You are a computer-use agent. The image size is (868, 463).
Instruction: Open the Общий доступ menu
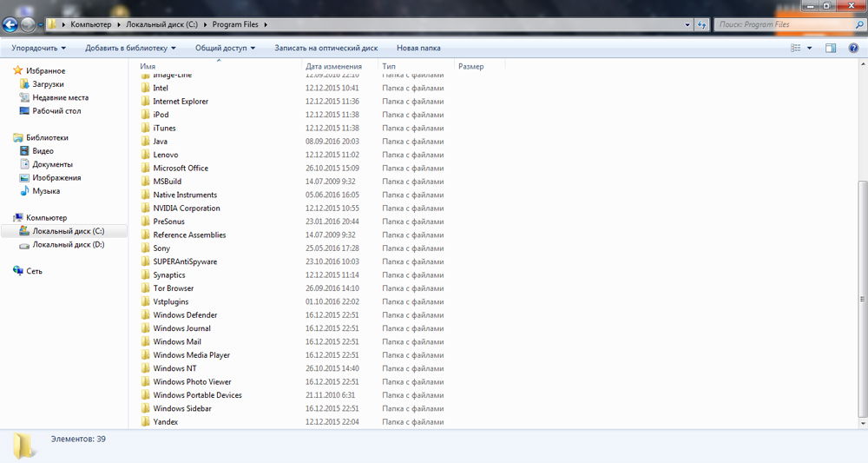tap(225, 48)
